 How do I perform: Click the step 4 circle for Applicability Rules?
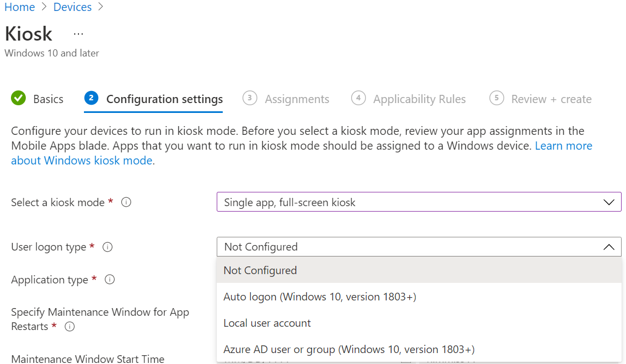(x=358, y=99)
